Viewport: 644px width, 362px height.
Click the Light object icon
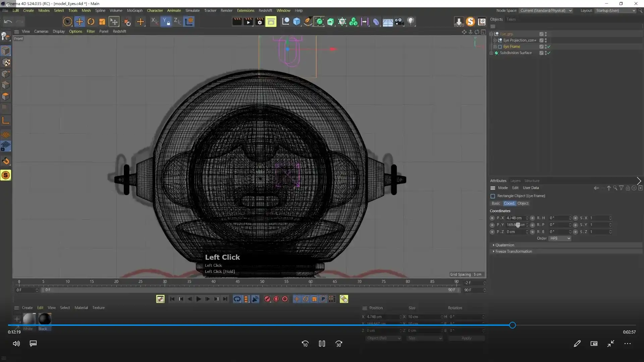tap(411, 22)
